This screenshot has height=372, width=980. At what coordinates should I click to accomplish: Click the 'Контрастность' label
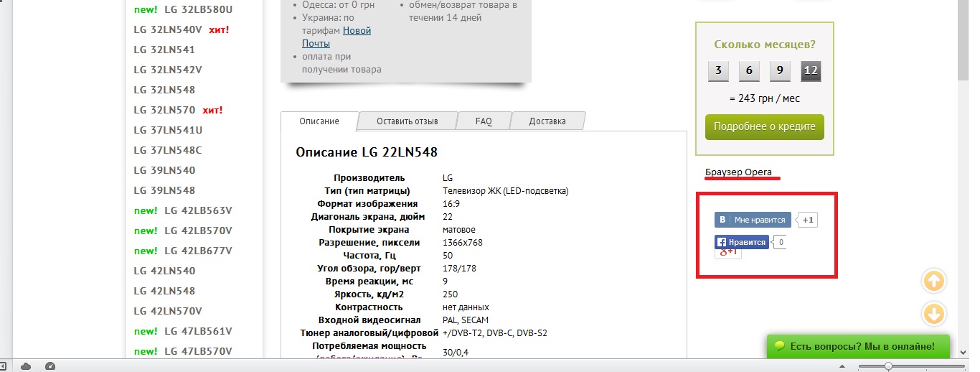pyautogui.click(x=369, y=307)
